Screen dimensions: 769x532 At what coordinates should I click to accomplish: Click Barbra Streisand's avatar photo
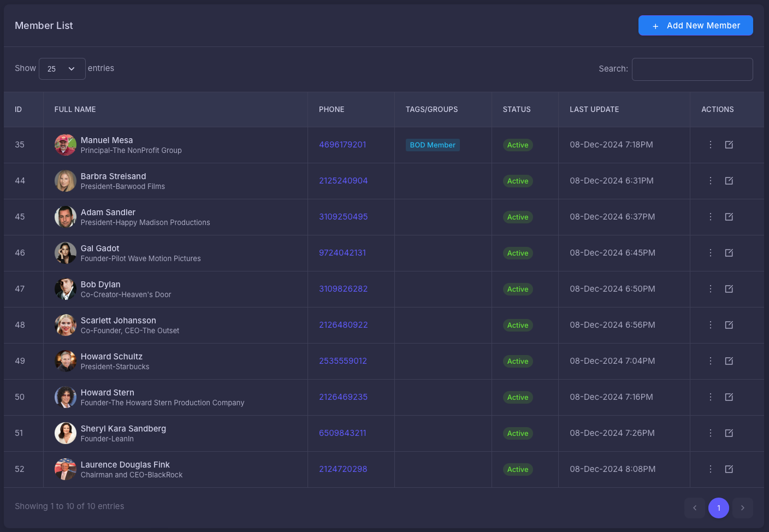point(66,181)
